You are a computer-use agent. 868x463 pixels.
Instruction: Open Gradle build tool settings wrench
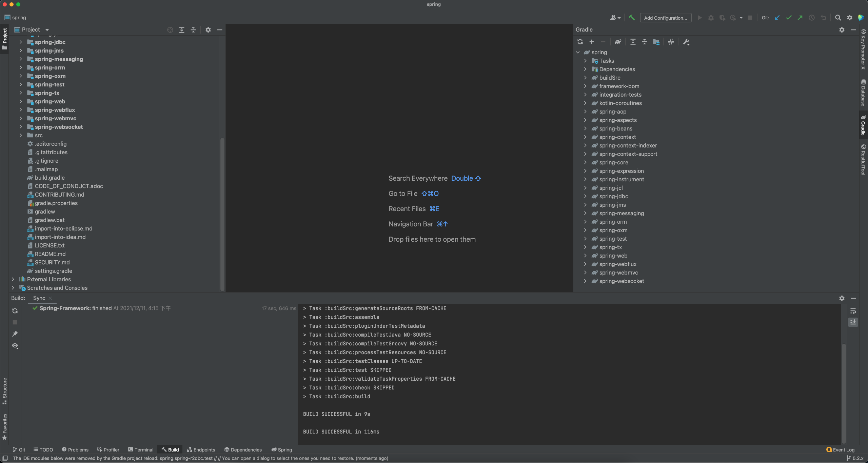(x=686, y=42)
